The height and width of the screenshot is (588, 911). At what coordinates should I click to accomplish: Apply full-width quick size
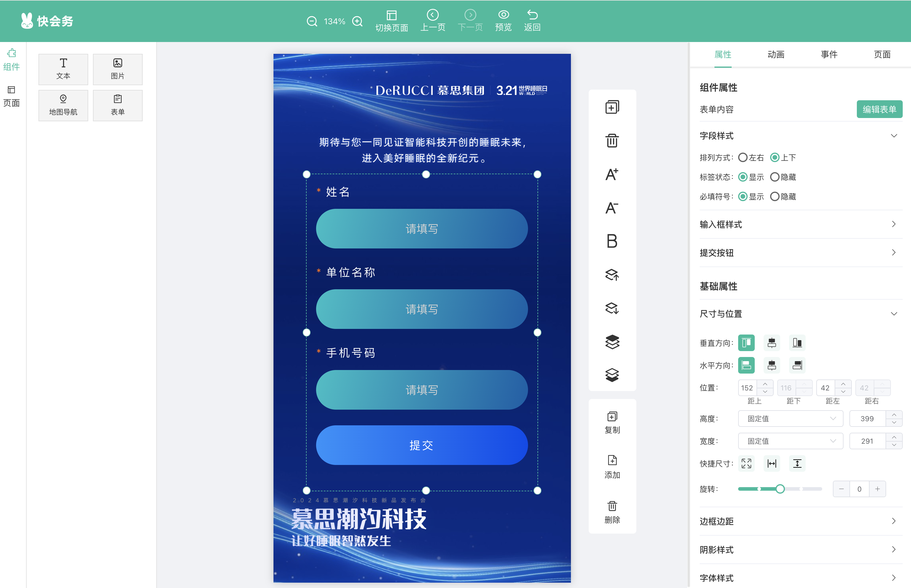(x=772, y=463)
